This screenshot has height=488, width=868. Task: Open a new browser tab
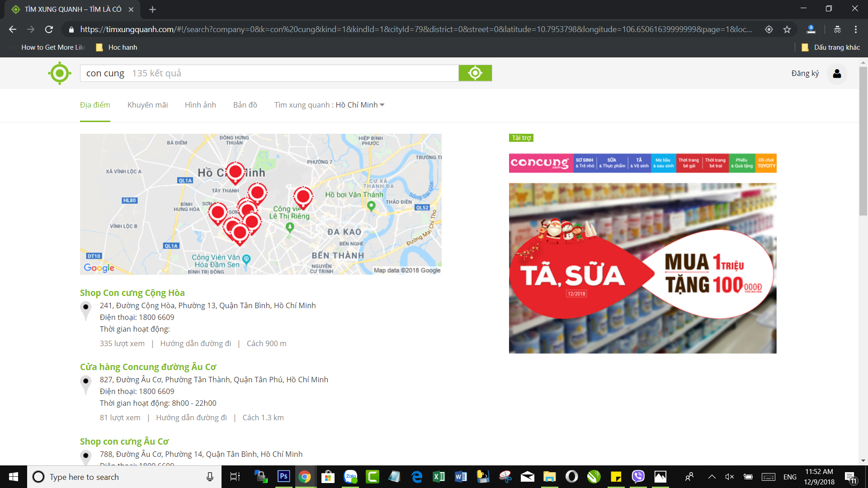[x=152, y=9]
